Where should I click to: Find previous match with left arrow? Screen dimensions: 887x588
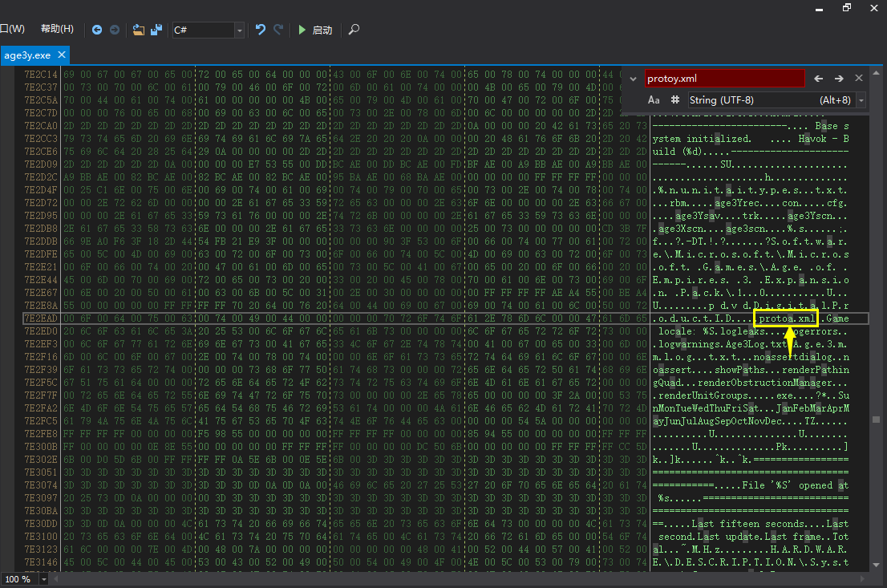(819, 79)
